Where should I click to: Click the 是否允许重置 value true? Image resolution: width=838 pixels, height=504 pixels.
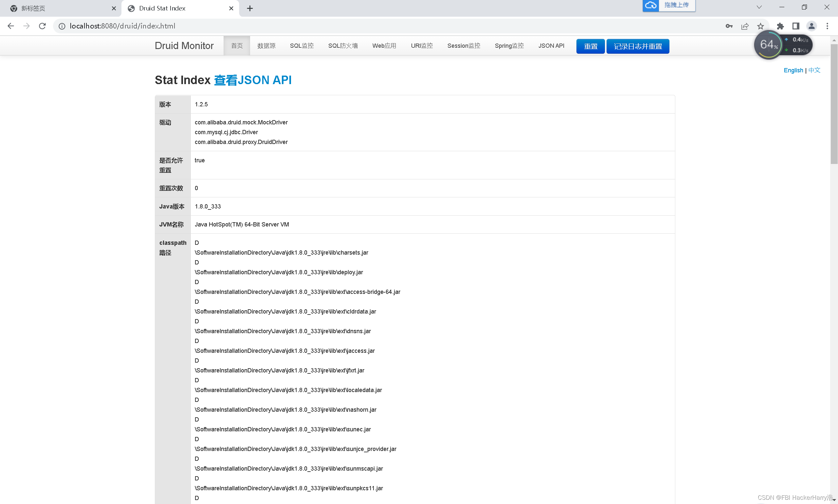point(200,161)
